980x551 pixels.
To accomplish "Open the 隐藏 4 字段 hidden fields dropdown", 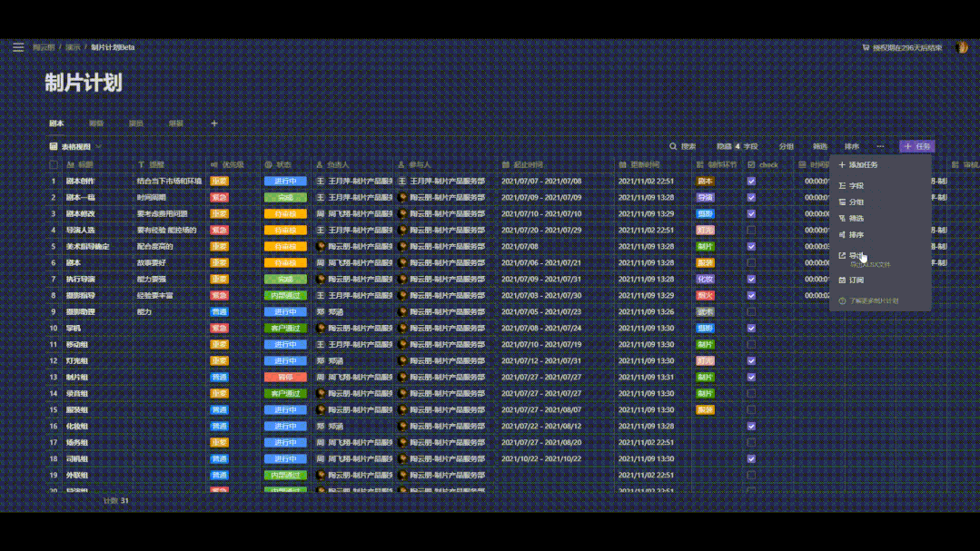I will (x=737, y=146).
